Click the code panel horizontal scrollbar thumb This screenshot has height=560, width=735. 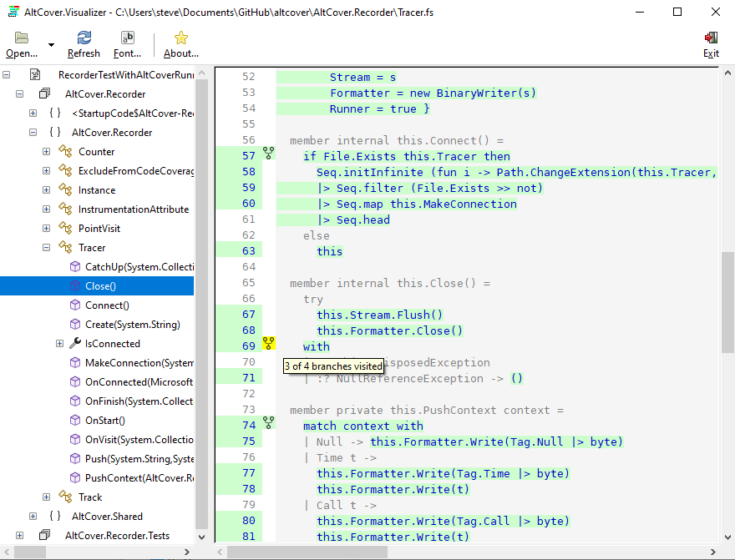coord(307,552)
